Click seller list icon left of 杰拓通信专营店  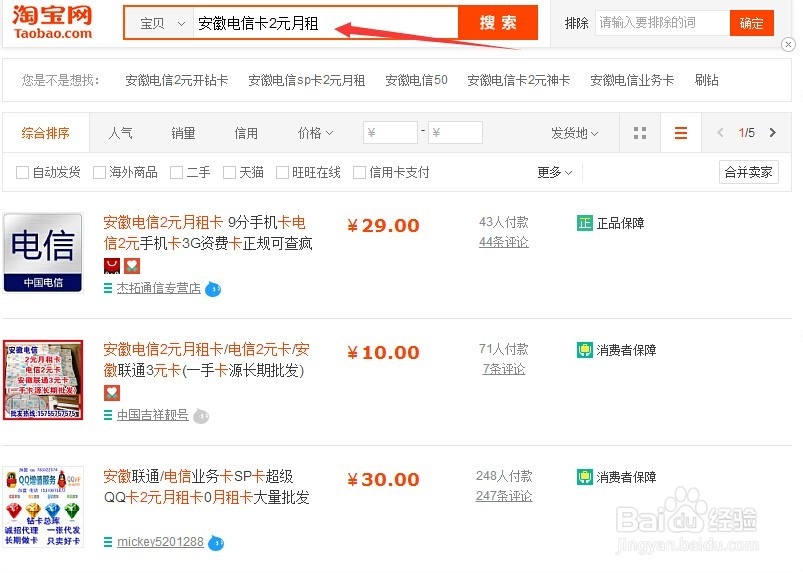(108, 288)
